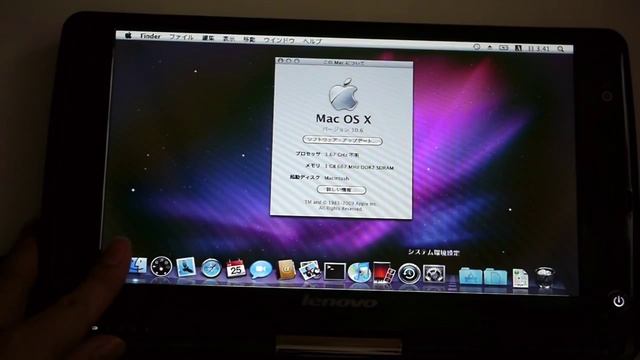Click the ソフトウェア・アップデート button
This screenshot has height=360, width=640.
[x=342, y=140]
